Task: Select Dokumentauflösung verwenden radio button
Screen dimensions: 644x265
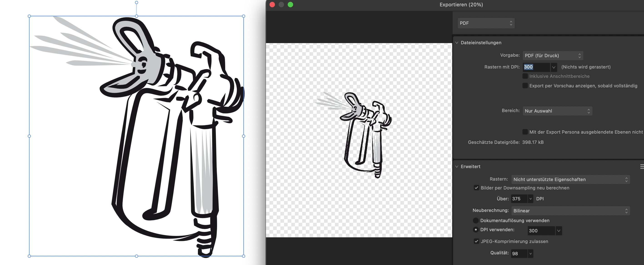Action: point(475,220)
